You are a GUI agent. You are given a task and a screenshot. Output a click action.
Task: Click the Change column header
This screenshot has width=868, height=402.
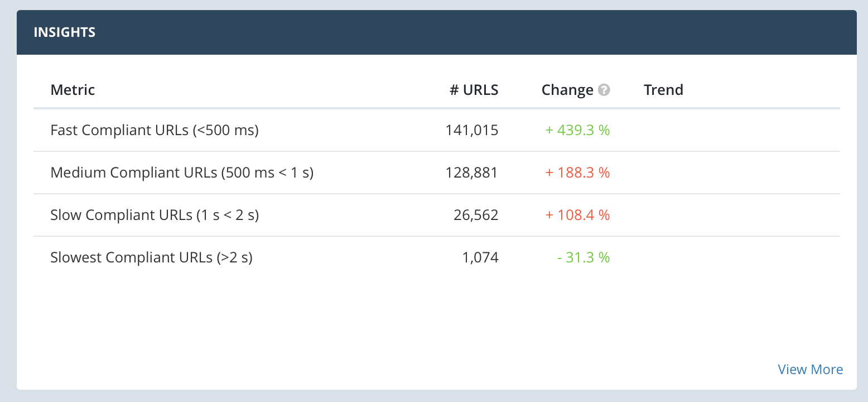[x=567, y=90]
